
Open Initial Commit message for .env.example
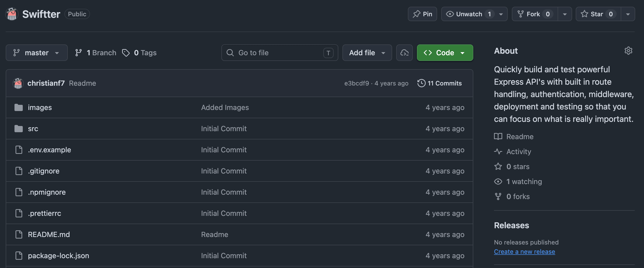coord(224,150)
